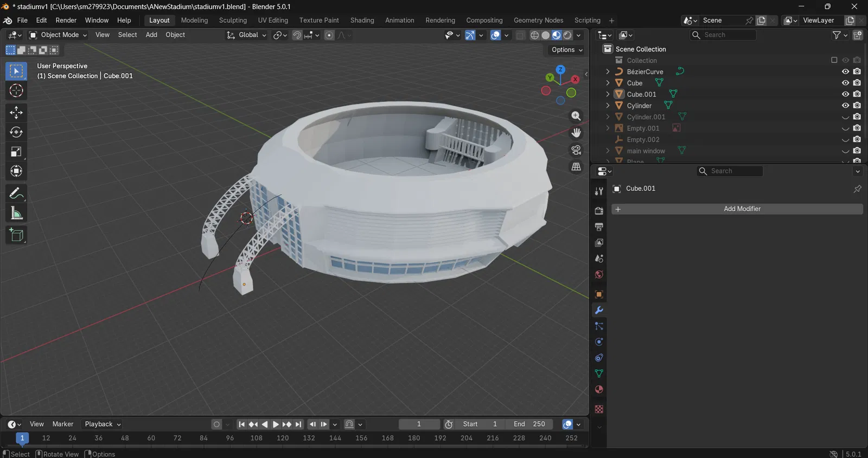This screenshot has height=458, width=868.
Task: Select the Measure ruler tool
Action: click(x=16, y=214)
